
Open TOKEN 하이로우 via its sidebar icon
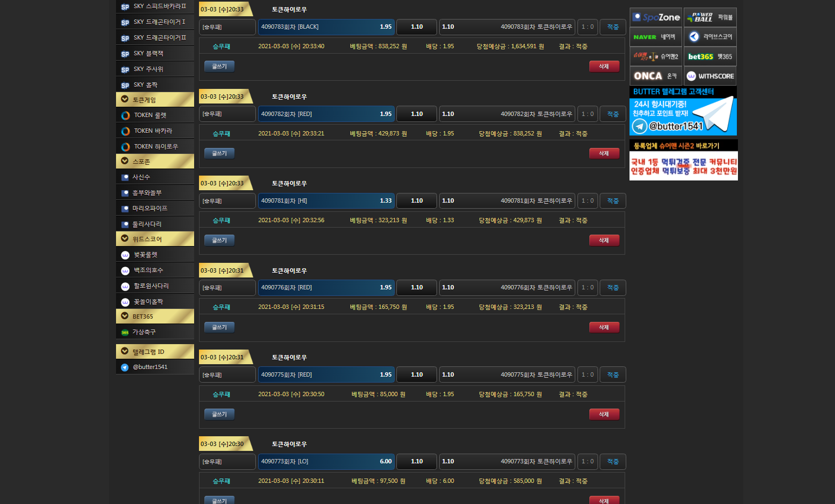point(125,147)
